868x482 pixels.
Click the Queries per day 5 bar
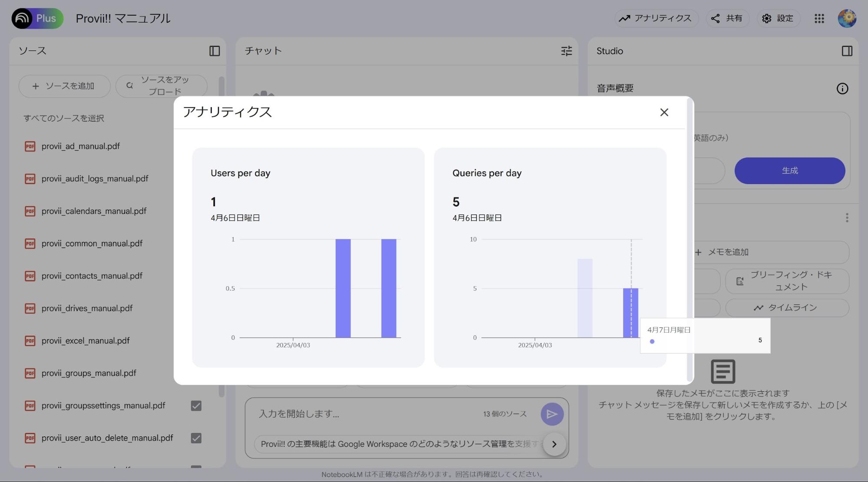click(x=630, y=313)
